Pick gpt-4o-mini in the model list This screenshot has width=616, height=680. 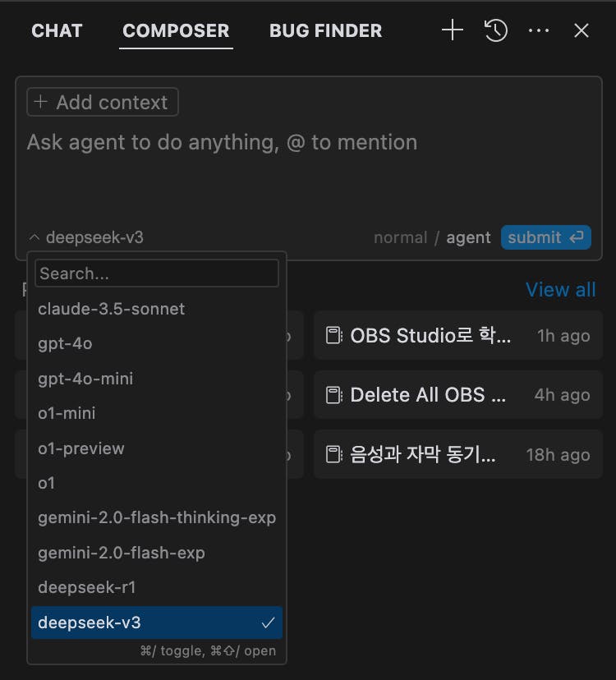click(x=85, y=379)
